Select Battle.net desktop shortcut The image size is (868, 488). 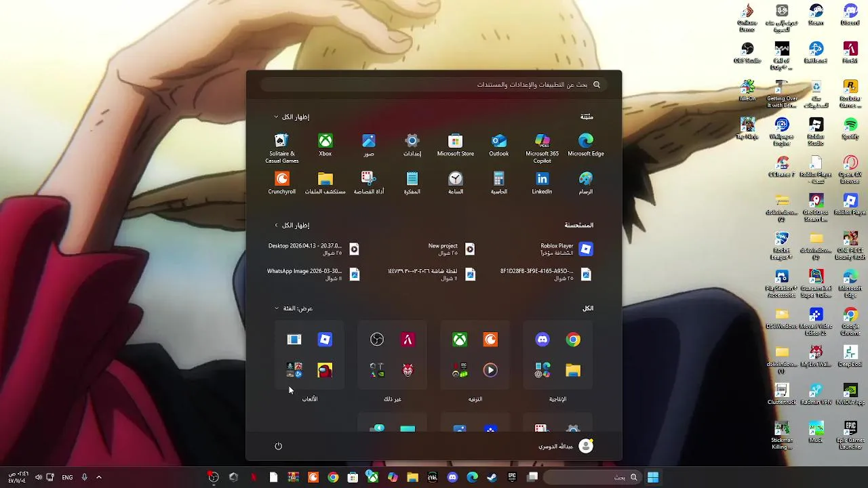[816, 53]
